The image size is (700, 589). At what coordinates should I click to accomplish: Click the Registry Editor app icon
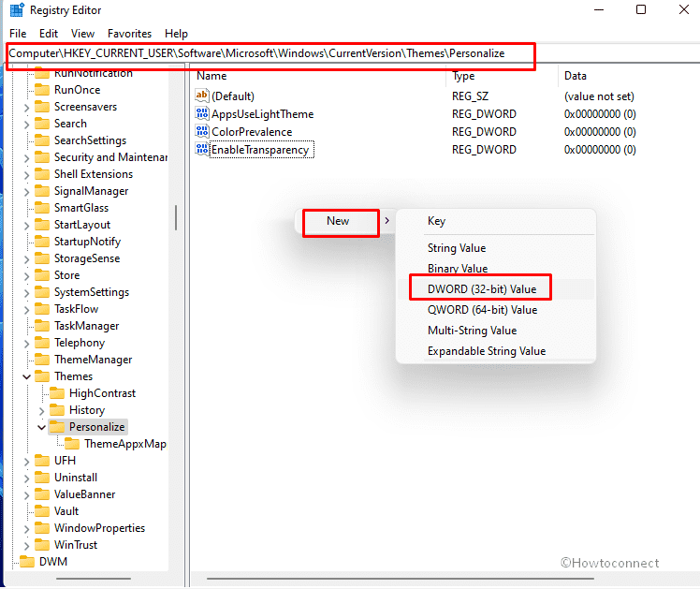click(x=17, y=9)
